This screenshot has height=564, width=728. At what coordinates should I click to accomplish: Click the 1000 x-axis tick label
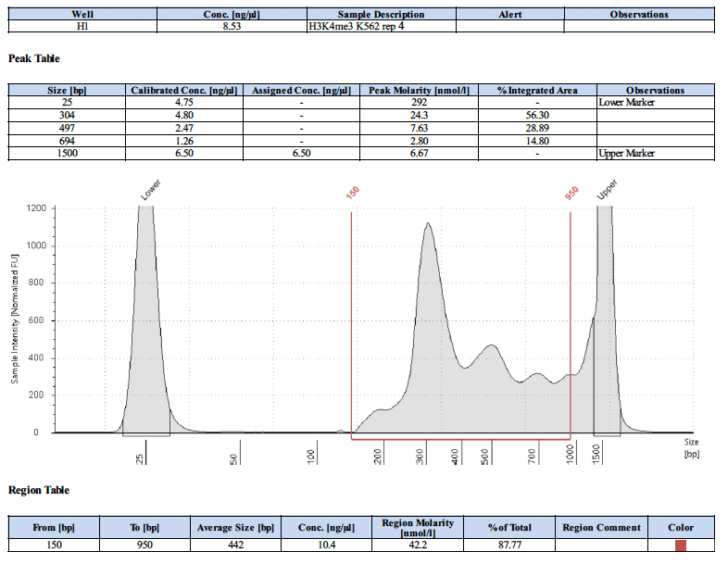[x=571, y=454]
